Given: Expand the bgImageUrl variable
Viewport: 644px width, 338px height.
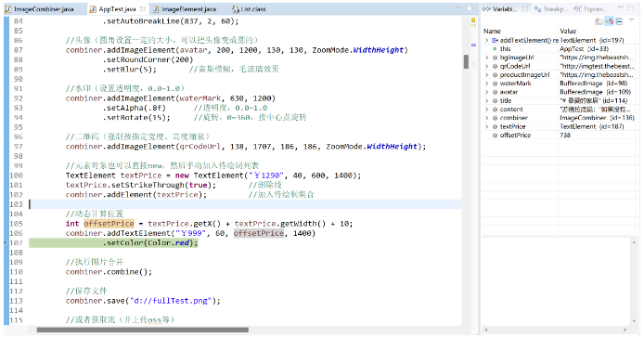Looking at the screenshot, I should click(x=486, y=58).
